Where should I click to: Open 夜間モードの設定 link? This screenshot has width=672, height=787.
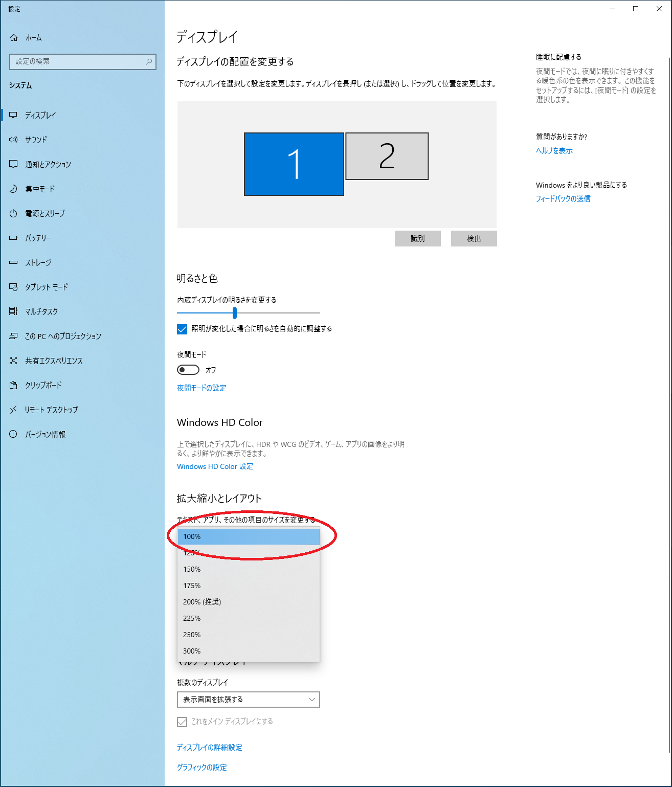201,388
